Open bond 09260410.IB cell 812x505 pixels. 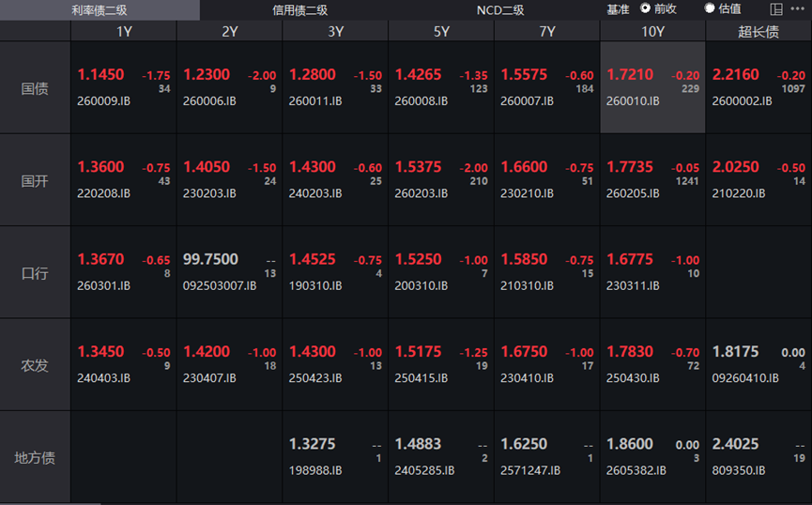point(758,364)
